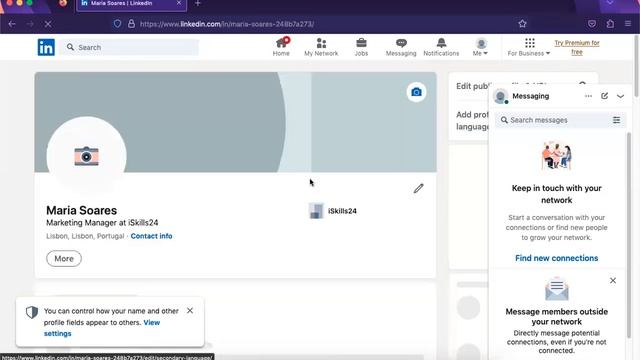Viewport: 640px width, 360px height.
Task: Click iSkills24 company logo thumbnail
Action: click(316, 211)
